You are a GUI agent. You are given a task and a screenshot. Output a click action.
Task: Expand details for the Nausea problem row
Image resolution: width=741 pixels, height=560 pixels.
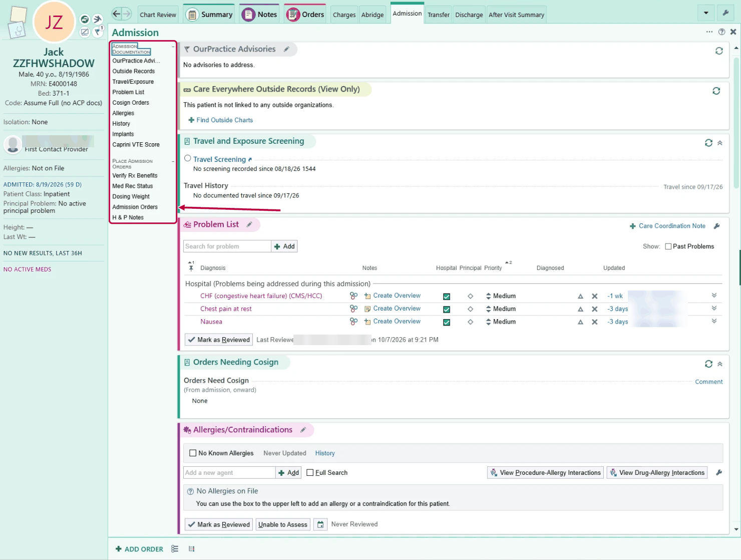(714, 321)
